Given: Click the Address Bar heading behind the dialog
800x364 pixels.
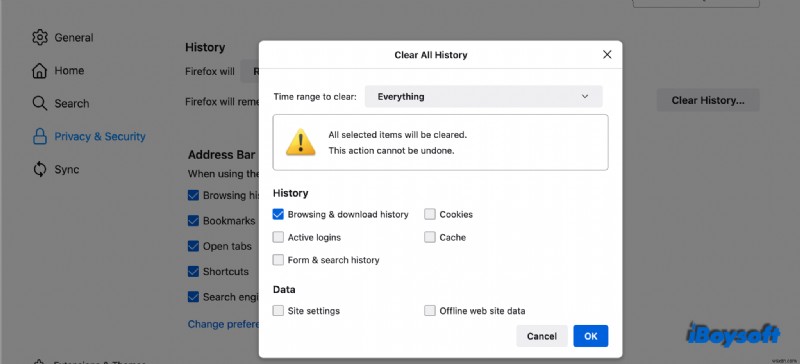Looking at the screenshot, I should [221, 155].
